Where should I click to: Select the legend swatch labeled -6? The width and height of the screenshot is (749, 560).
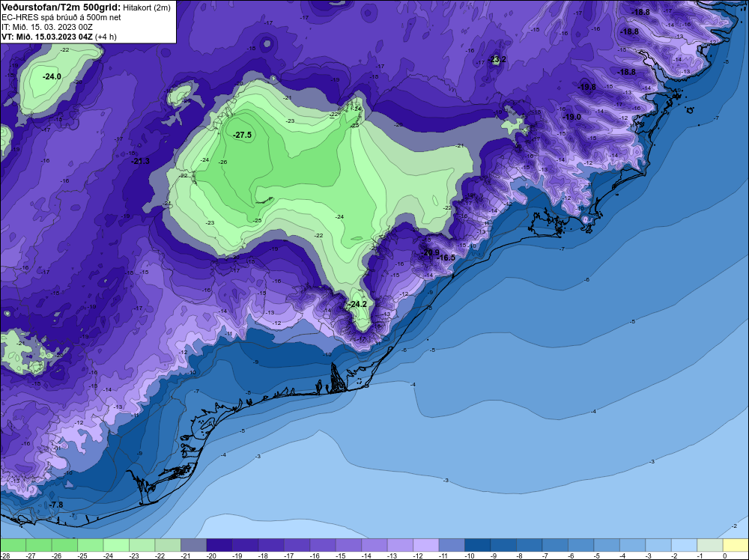[x=580, y=545]
